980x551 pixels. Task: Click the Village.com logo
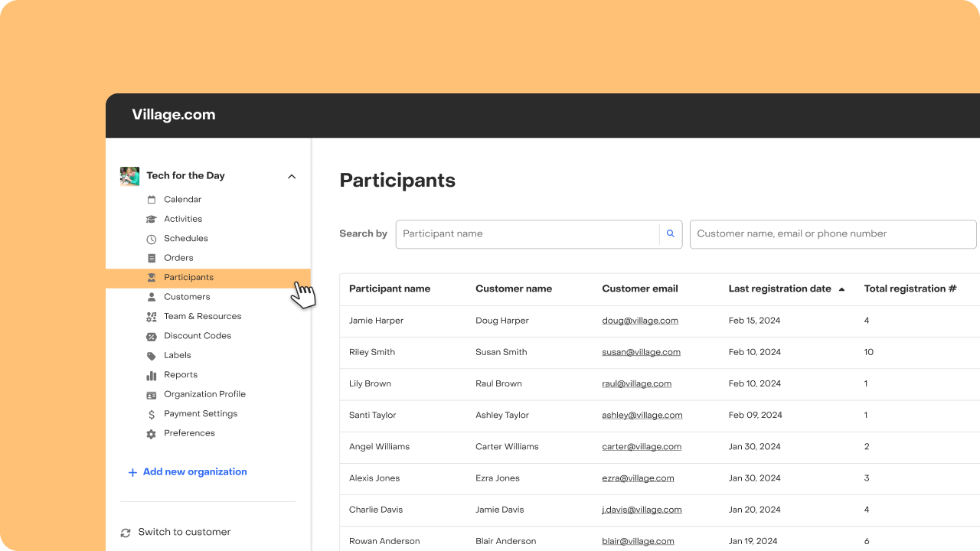tap(174, 115)
